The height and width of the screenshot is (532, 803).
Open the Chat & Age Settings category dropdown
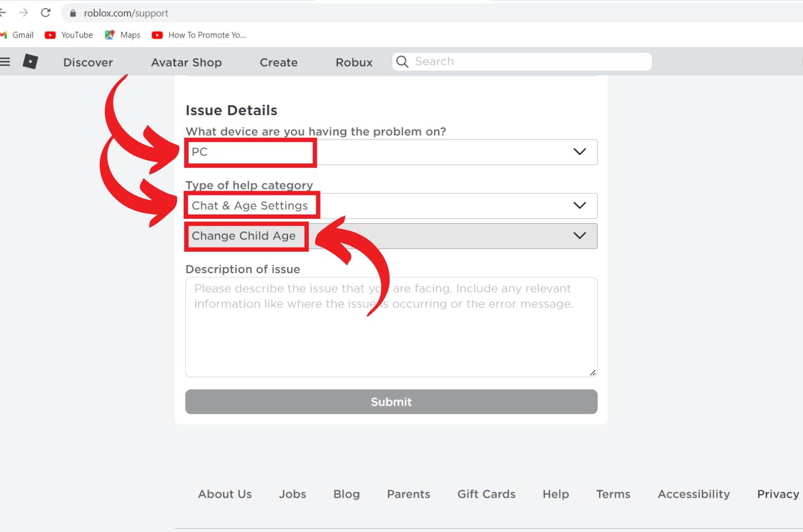click(x=391, y=206)
